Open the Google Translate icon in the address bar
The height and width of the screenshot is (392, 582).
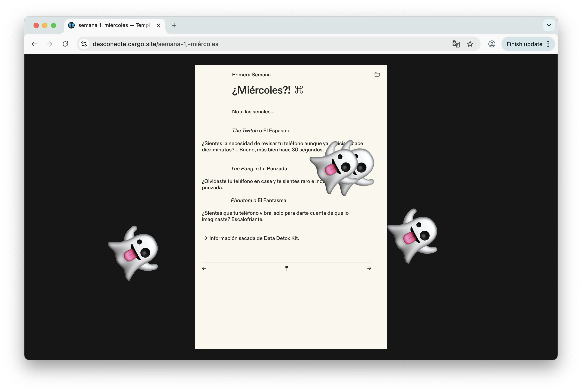click(x=456, y=44)
